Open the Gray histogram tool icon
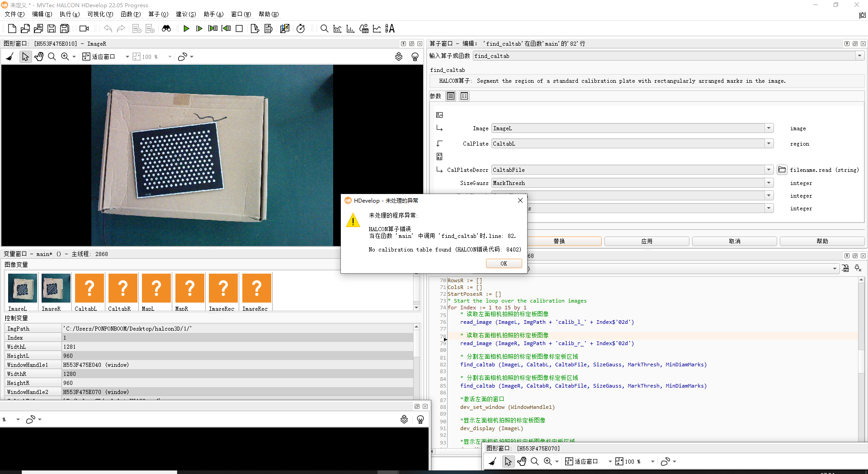Image resolution: width=868 pixels, height=474 pixels. point(337,28)
